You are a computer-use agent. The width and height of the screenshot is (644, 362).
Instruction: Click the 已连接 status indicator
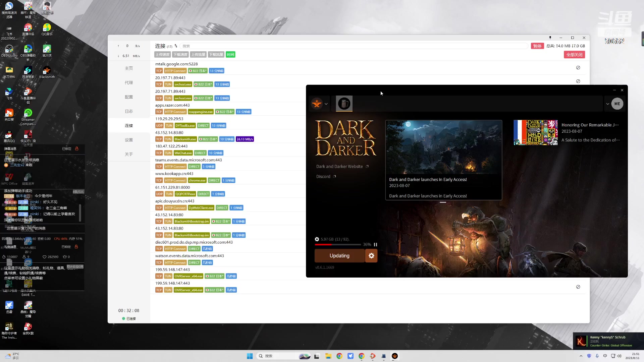pyautogui.click(x=129, y=319)
